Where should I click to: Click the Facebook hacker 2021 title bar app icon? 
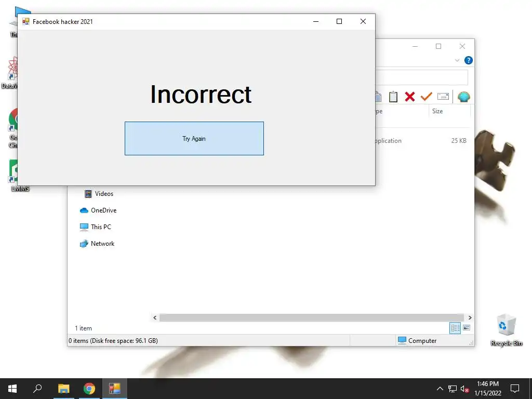tap(26, 22)
